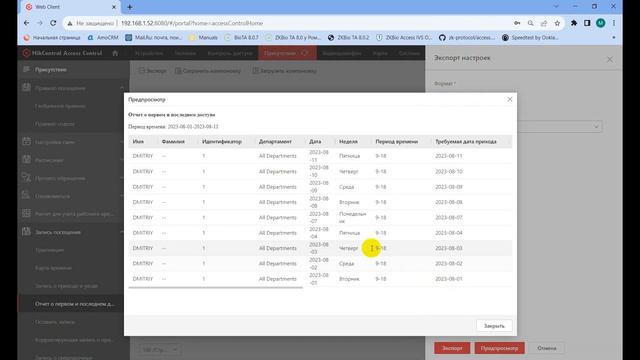Click Сохранить компоновку toolbar item
Screen dimensions: 640x360
tap(208, 71)
